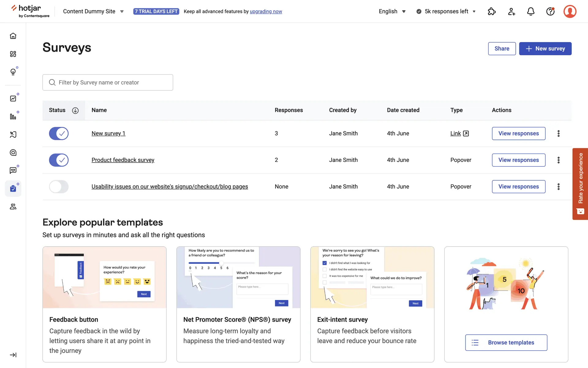This screenshot has height=368, width=588.
Task: Click the New survey button
Action: [545, 48]
